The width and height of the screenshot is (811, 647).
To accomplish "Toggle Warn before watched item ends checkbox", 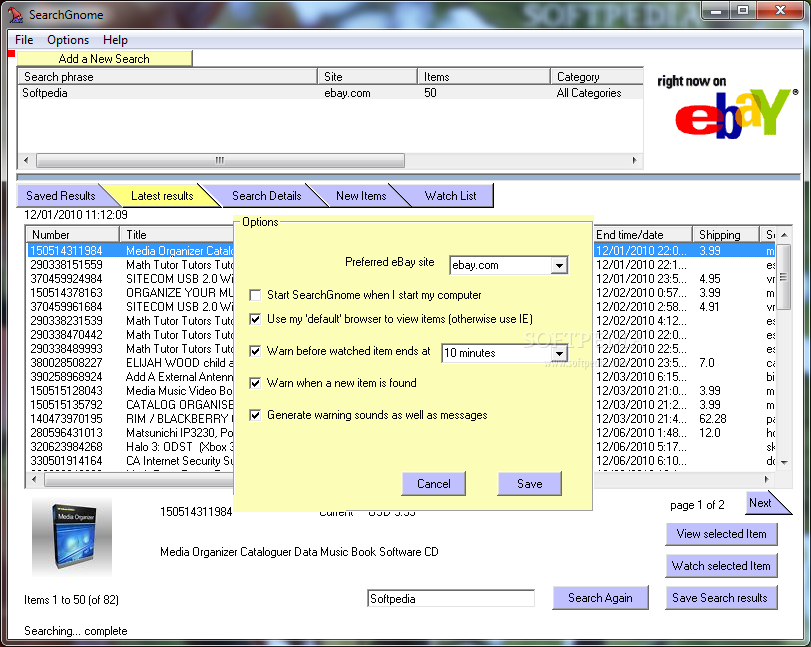I will coord(255,351).
